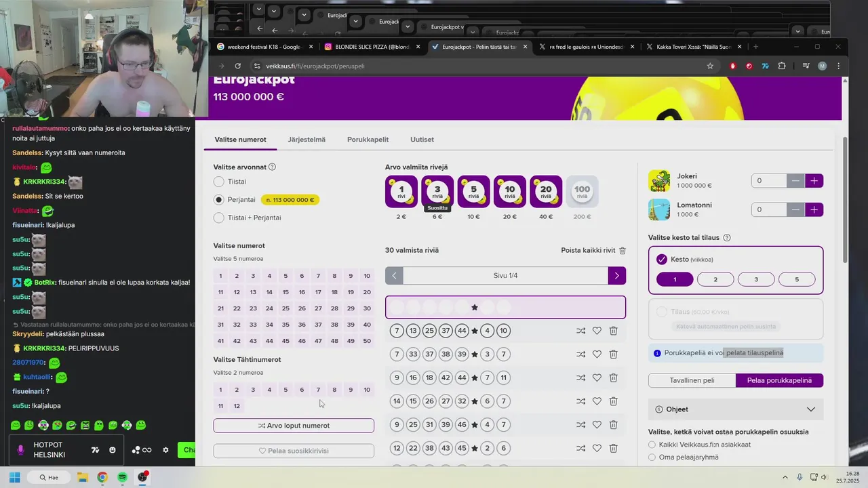Draw 5 riviä quick pick for 10 €
The width and height of the screenshot is (868, 488).
(474, 192)
